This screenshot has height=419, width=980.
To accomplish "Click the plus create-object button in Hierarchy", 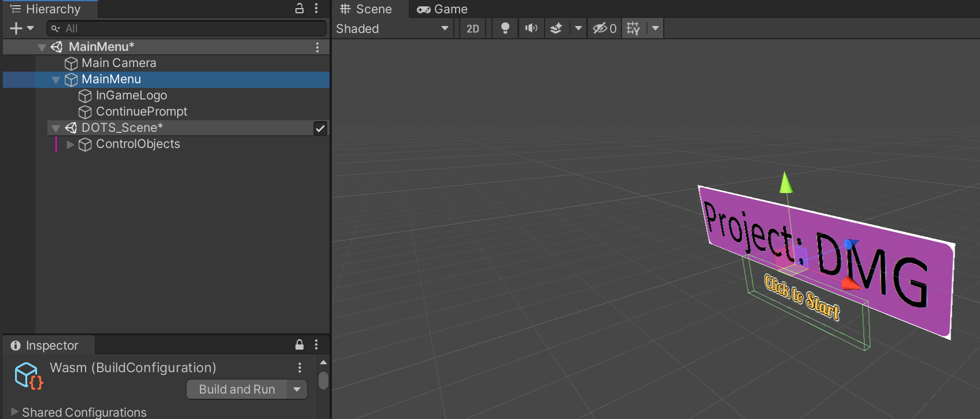I will point(16,28).
